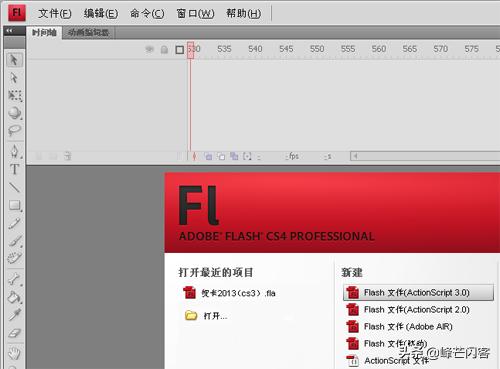Image resolution: width=500 pixels, height=369 pixels.
Task: Click frame 570 on timeline ruler
Action: (x=440, y=49)
